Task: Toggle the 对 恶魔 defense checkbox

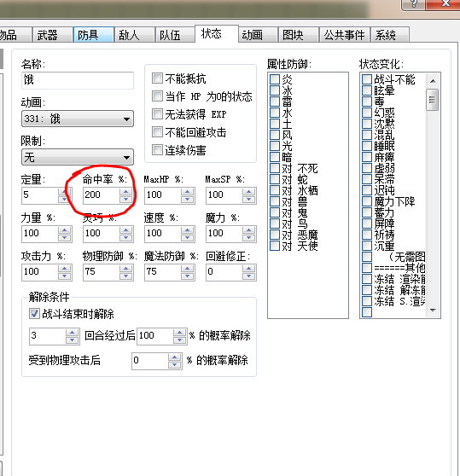Action: (x=275, y=235)
